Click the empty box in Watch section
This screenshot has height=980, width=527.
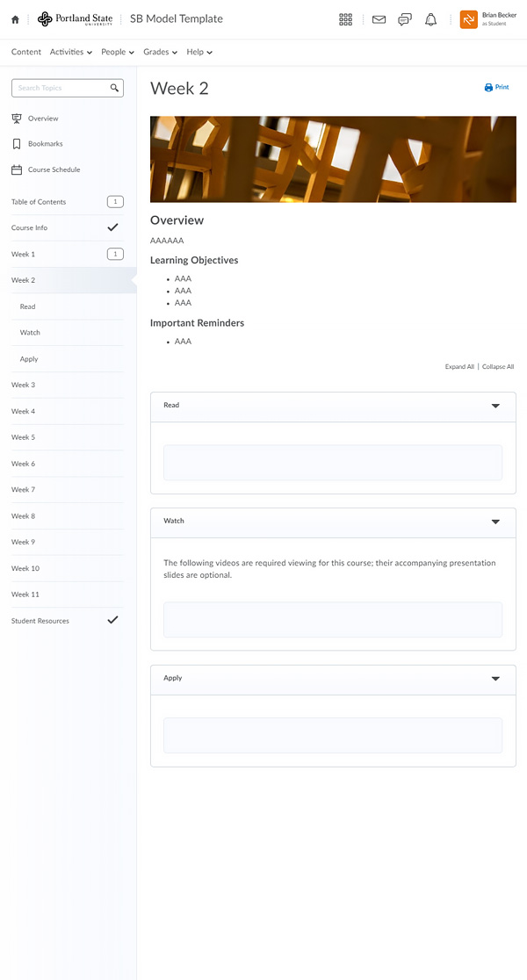pos(333,619)
